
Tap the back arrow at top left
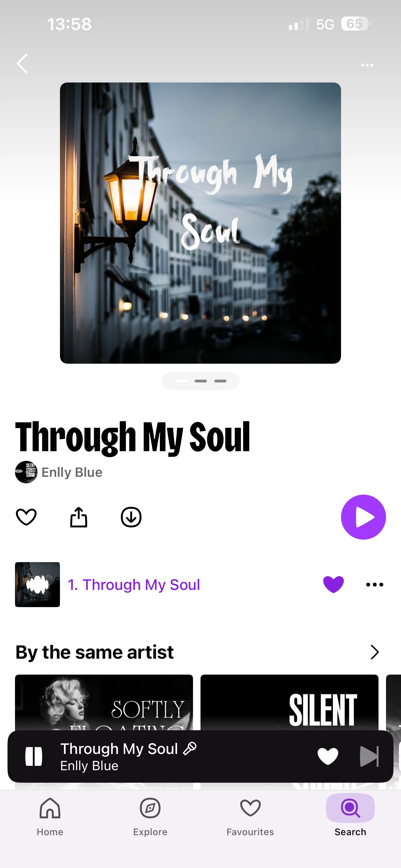pos(22,63)
